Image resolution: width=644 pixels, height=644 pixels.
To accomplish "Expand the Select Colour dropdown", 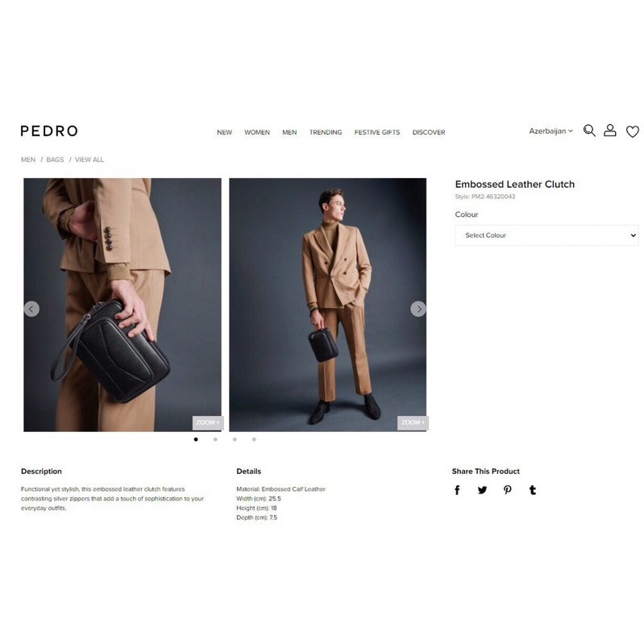I will 546,235.
